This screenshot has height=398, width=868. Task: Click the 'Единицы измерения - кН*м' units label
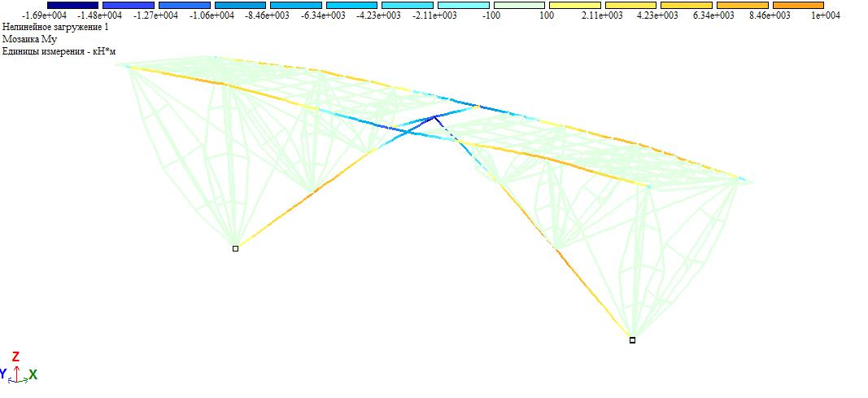[x=59, y=51]
